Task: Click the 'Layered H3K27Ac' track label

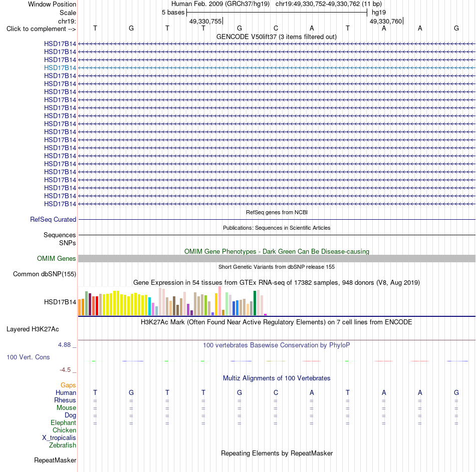Action: point(33,329)
